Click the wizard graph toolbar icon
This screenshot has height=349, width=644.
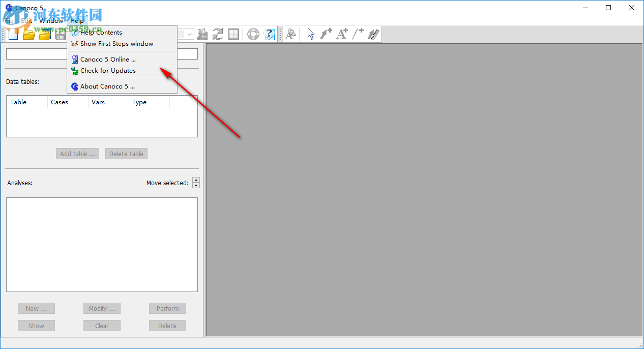[x=202, y=34]
